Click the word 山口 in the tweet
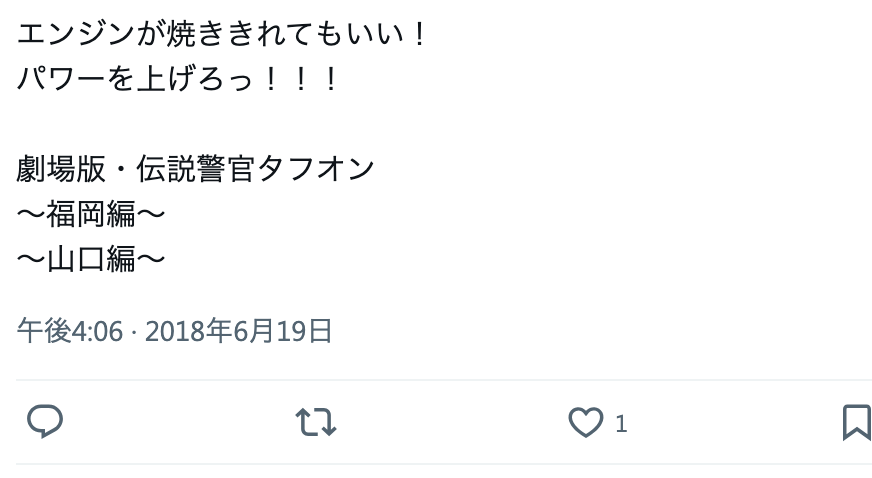This screenshot has width=872, height=478. coord(76,258)
